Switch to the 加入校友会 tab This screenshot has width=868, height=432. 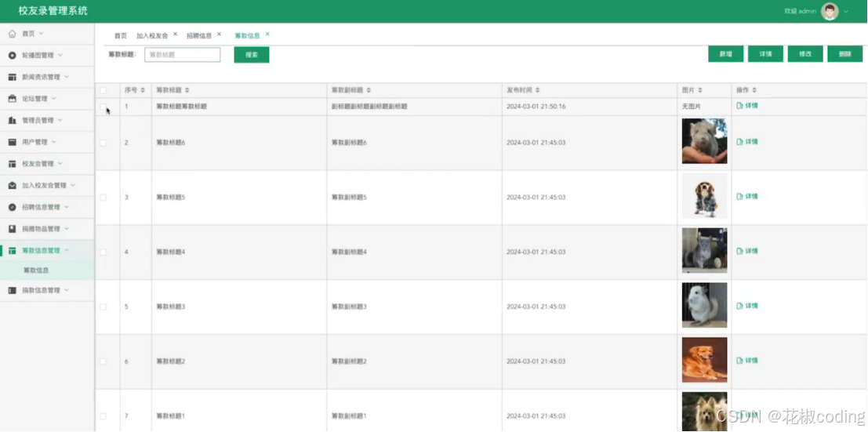coord(152,35)
